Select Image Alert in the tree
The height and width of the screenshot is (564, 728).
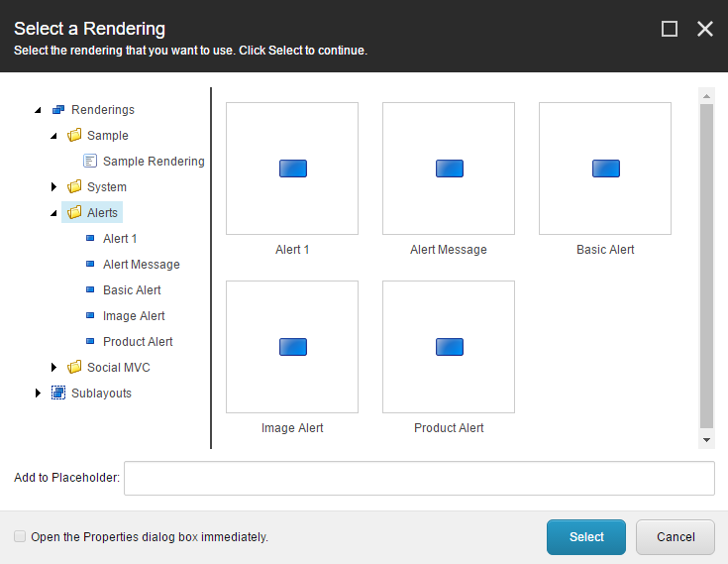pyautogui.click(x=134, y=316)
